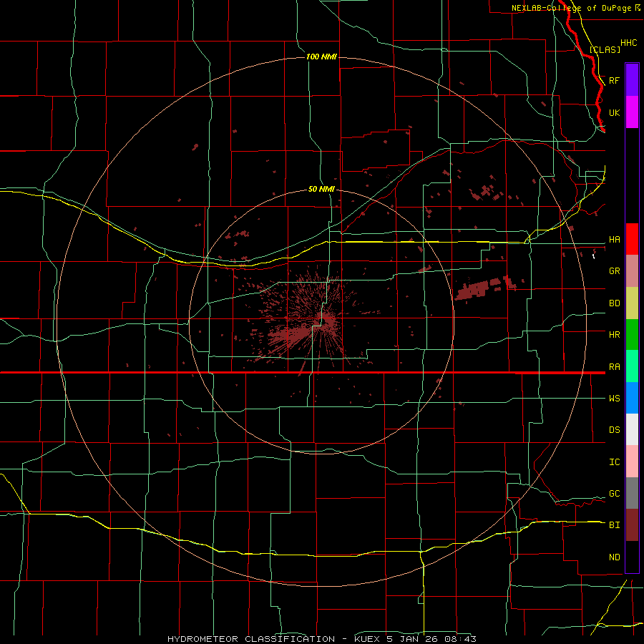Click the HA red color swatch
644x644 pixels.
[x=632, y=239]
